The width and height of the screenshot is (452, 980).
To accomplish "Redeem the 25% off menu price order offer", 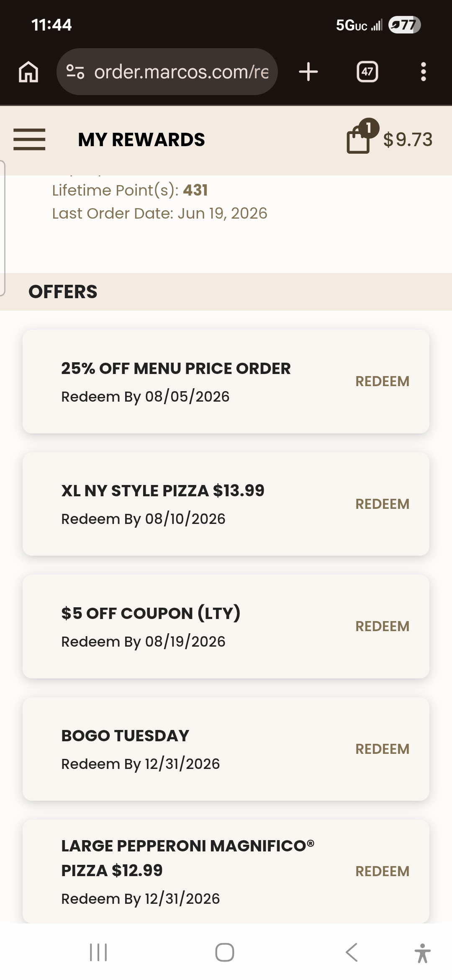I will [x=382, y=382].
